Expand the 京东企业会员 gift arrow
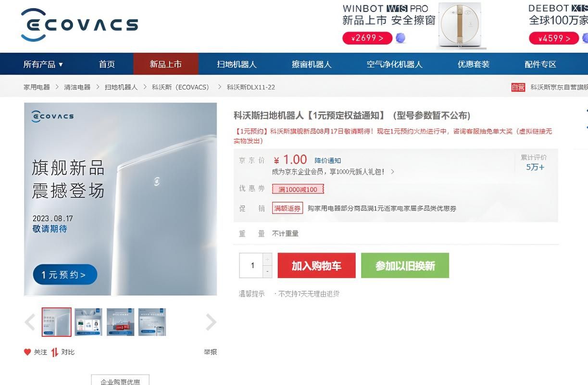The width and height of the screenshot is (588, 385). (x=393, y=171)
